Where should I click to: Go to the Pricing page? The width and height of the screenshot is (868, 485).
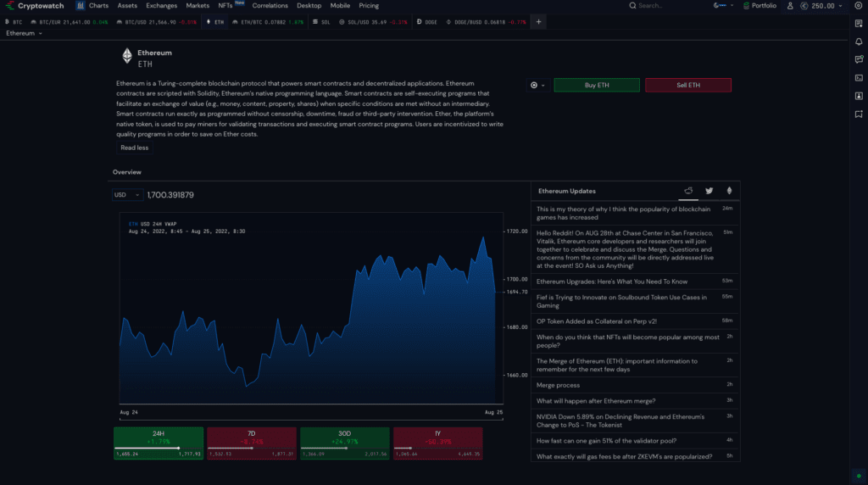point(369,6)
